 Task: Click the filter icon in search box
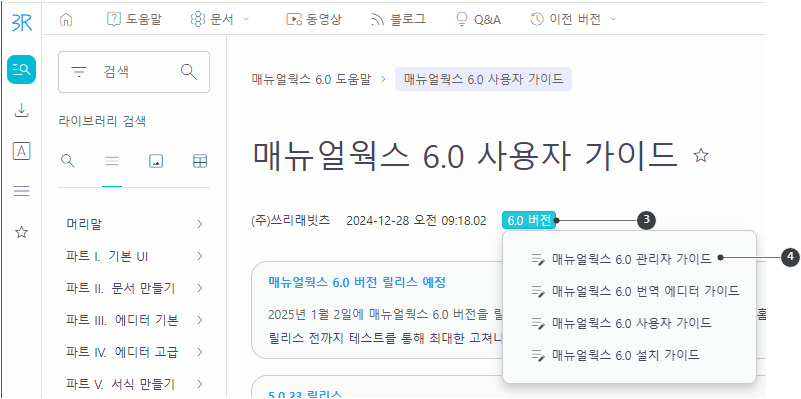79,72
